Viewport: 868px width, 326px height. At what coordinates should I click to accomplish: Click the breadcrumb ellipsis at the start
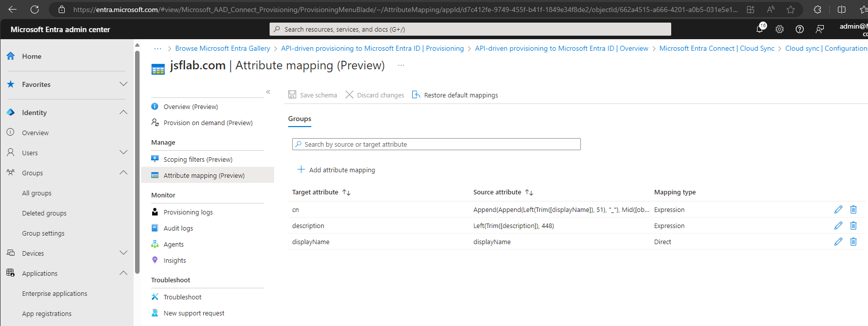click(x=158, y=49)
